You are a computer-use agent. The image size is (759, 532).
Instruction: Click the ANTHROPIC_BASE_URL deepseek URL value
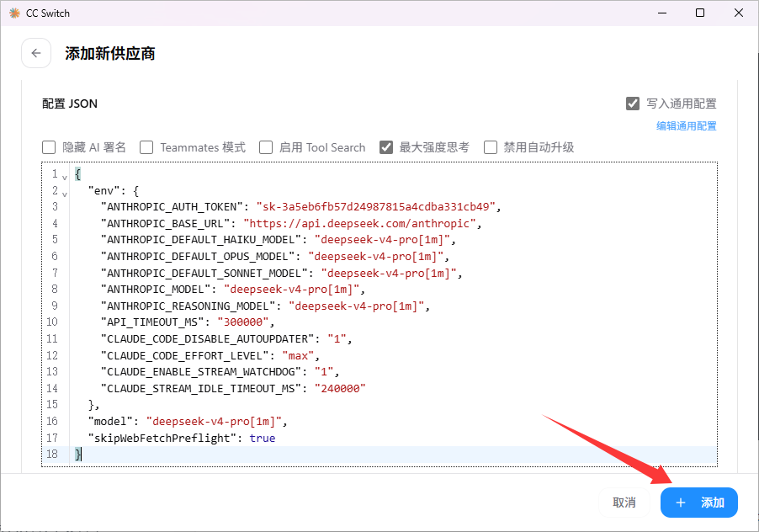(359, 223)
